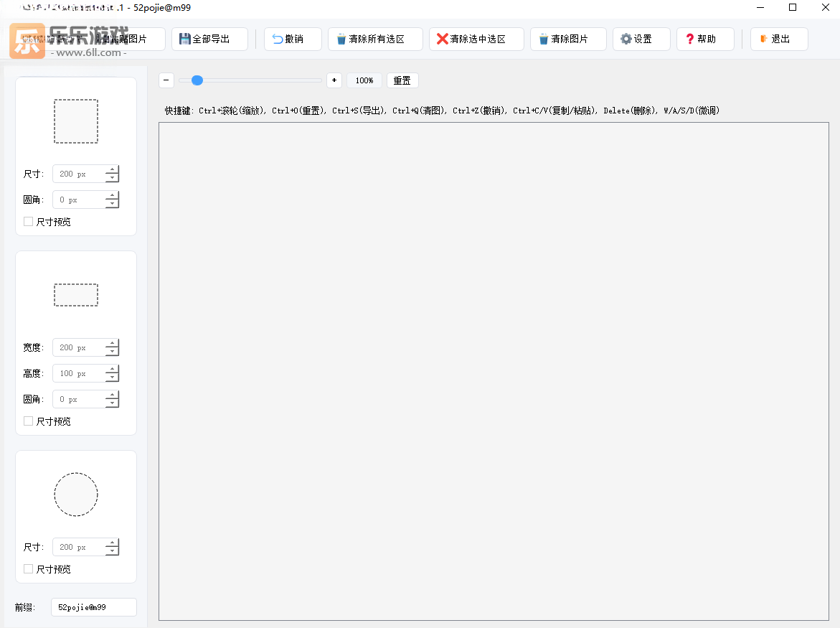The height and width of the screenshot is (628, 840).
Task: Click the 清除图片 trash icon to clear the image
Action: coord(544,39)
